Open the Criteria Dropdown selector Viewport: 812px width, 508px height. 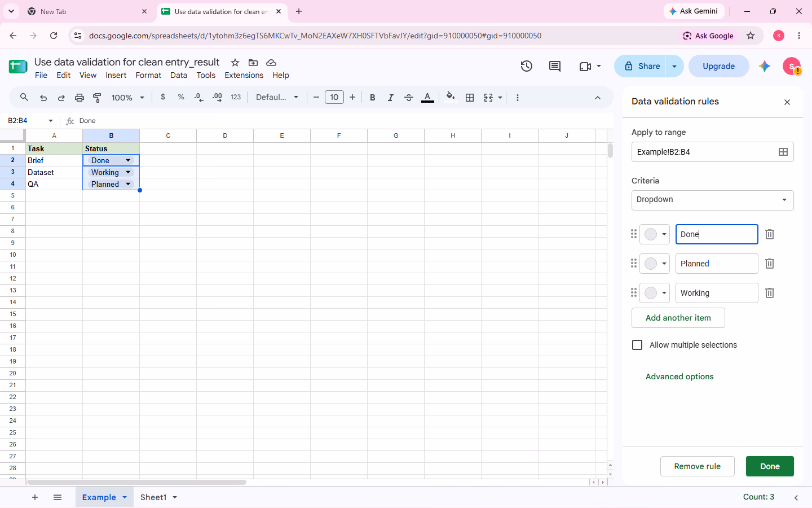click(x=713, y=200)
